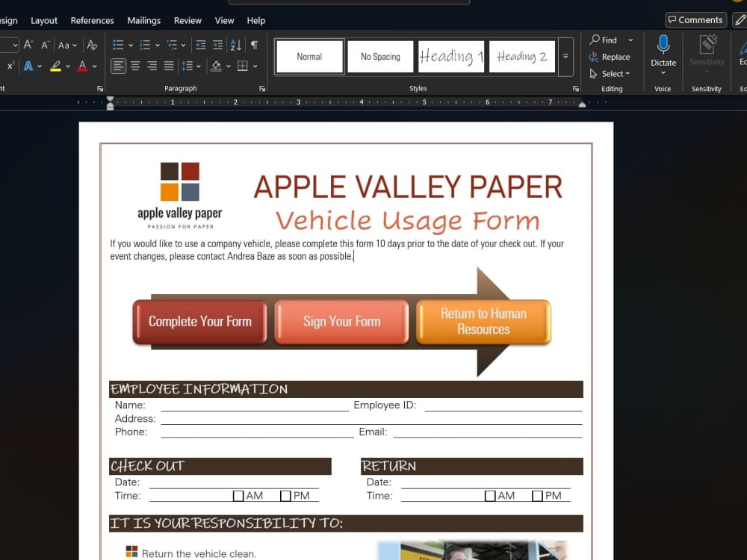Open the text effects dropdown arrow
747x560 pixels.
click(40, 66)
